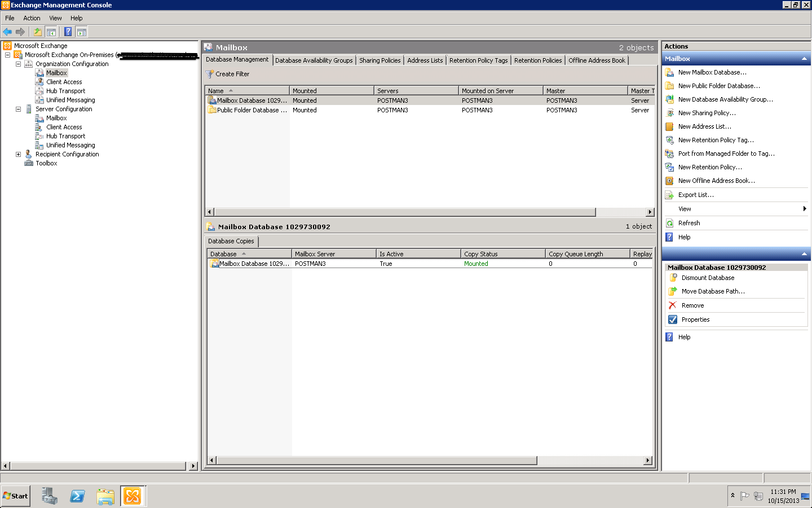The image size is (812, 508).
Task: Click the Refresh icon in Actions pane
Action: coord(669,223)
